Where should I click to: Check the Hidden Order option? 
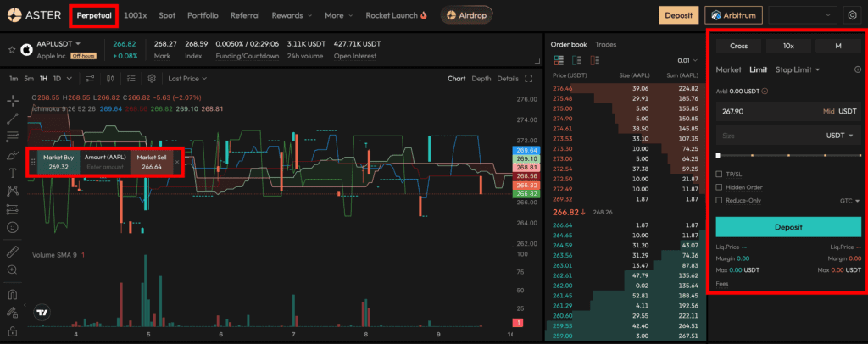tap(720, 187)
